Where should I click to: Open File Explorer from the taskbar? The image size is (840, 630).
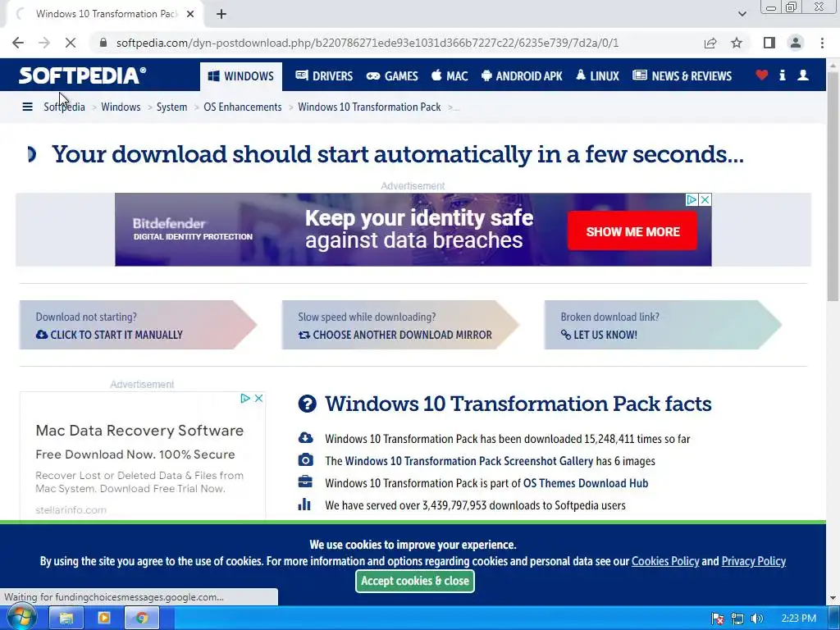(66, 619)
